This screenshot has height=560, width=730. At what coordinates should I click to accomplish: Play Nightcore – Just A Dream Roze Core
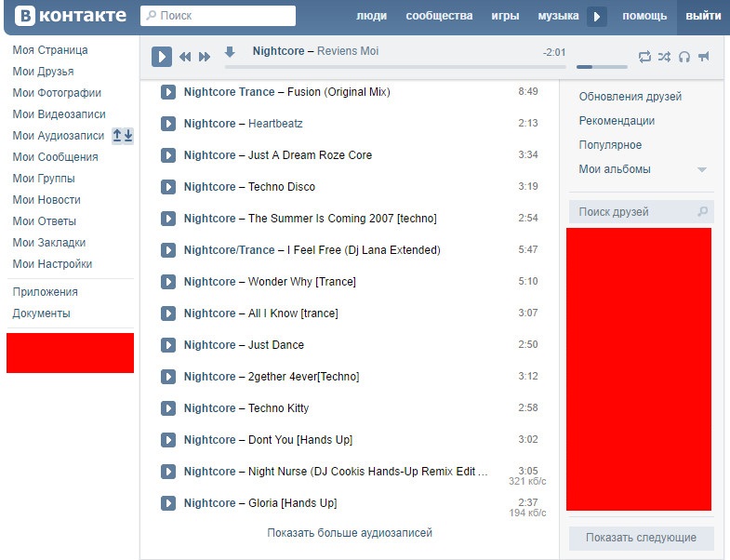tap(168, 155)
